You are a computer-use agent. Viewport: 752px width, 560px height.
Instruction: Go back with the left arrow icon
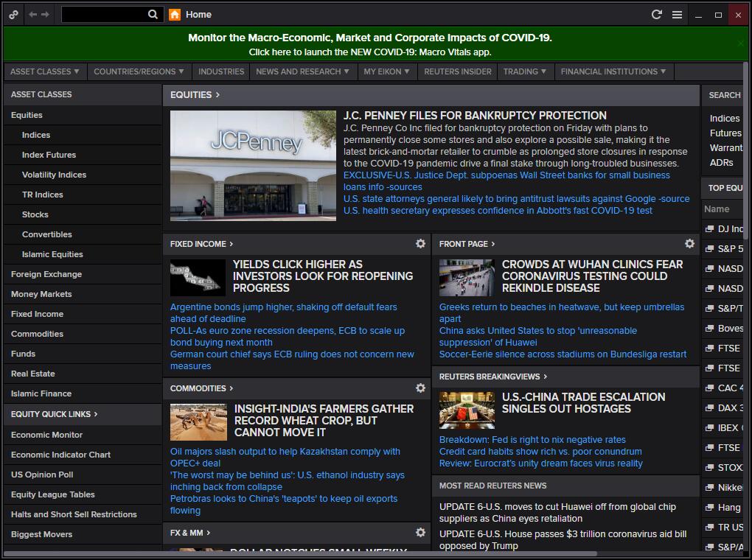[x=32, y=15]
